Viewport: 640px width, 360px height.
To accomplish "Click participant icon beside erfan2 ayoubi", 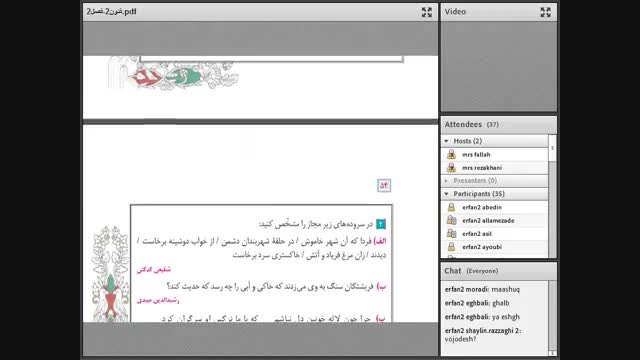I will coord(451,247).
